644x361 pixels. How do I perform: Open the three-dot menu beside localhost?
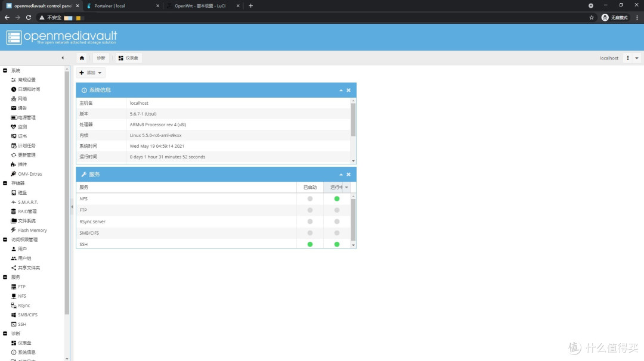[627, 58]
